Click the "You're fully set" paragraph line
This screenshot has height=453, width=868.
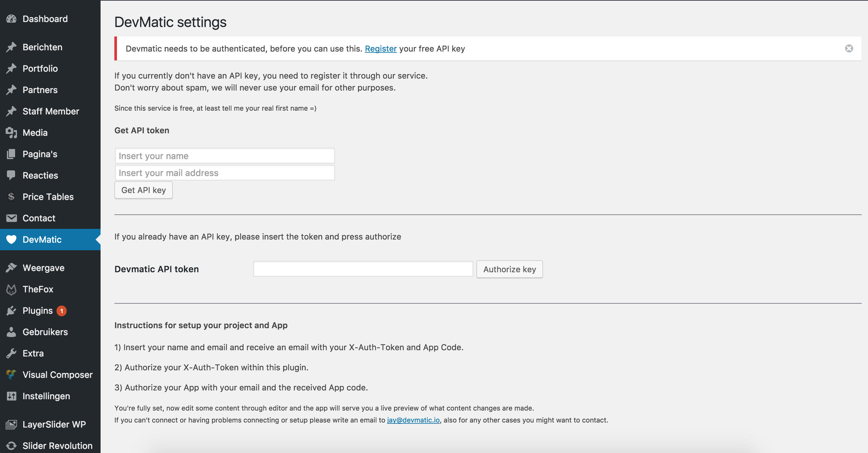(x=324, y=408)
